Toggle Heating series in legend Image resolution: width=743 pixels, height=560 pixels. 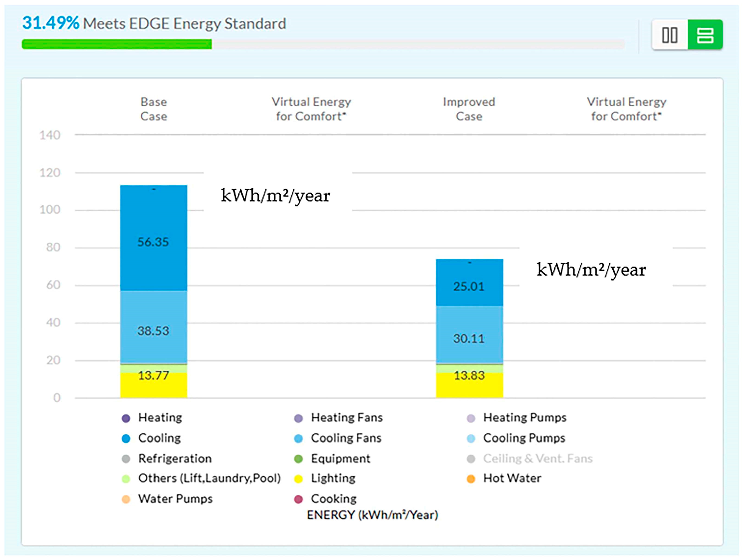click(160, 418)
